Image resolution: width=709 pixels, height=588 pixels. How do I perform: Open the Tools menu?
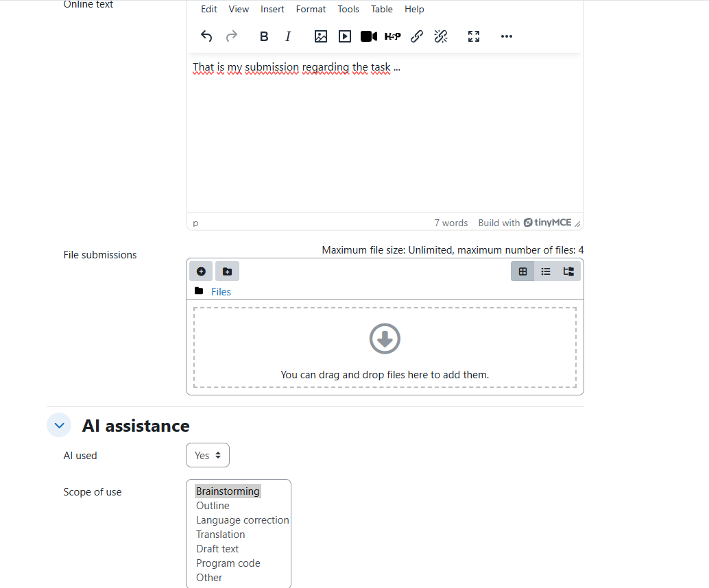click(x=348, y=9)
